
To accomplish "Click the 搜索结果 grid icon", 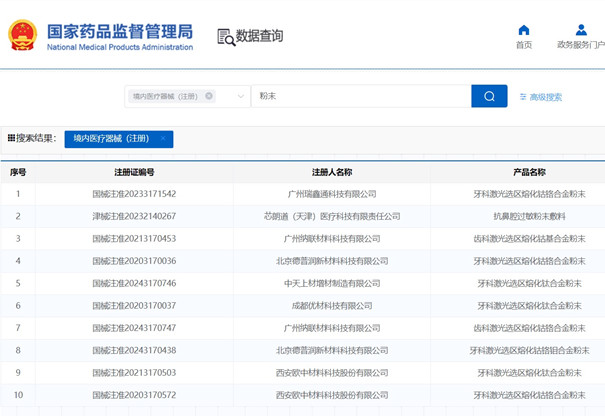I will click(x=11, y=138).
